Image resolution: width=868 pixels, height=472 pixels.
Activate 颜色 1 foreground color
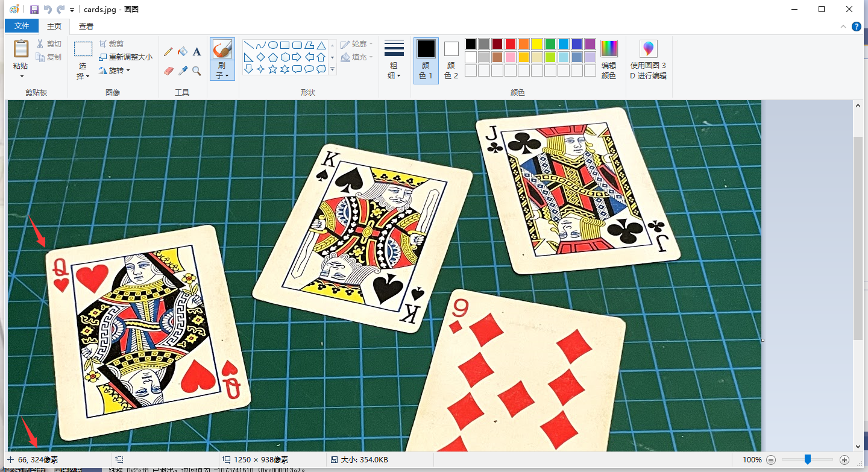pos(426,60)
